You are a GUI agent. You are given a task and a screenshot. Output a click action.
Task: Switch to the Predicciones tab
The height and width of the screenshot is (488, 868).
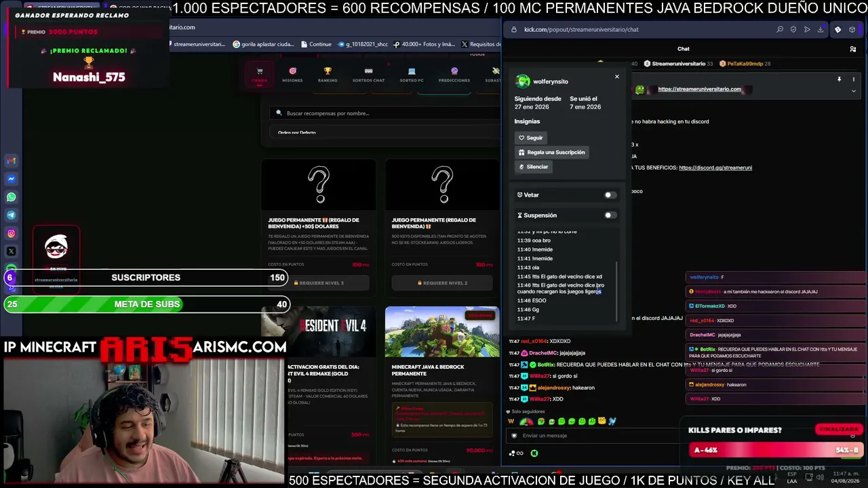(454, 75)
